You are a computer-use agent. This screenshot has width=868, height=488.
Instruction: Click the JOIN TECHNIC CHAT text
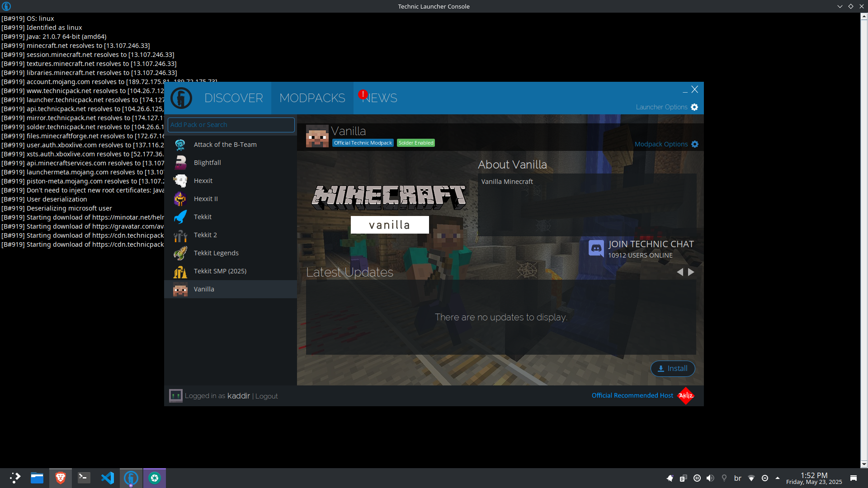(651, 244)
